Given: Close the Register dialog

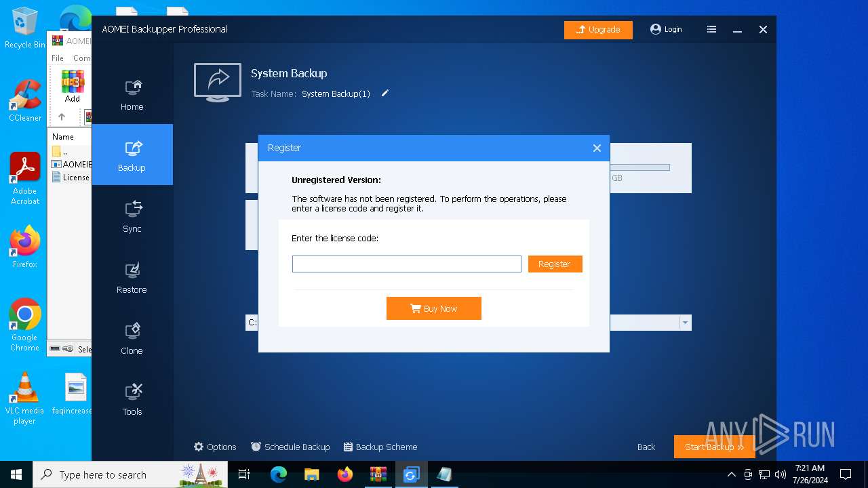Looking at the screenshot, I should pyautogui.click(x=597, y=148).
